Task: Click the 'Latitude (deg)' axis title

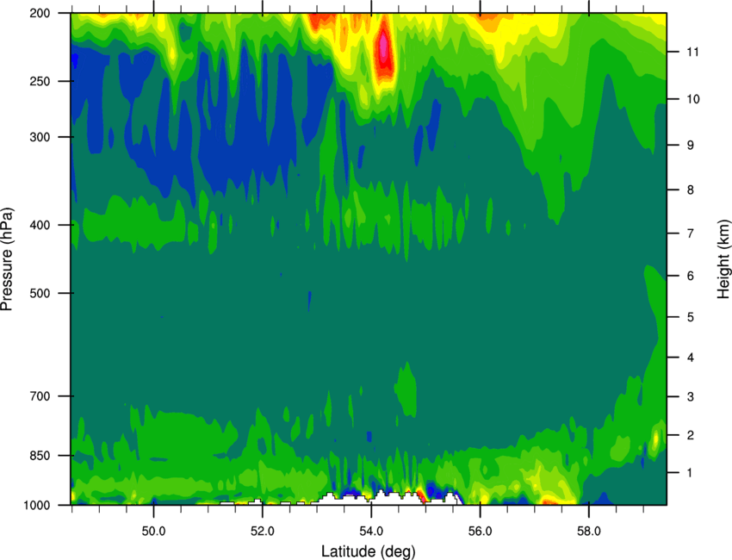Action: tap(368, 551)
